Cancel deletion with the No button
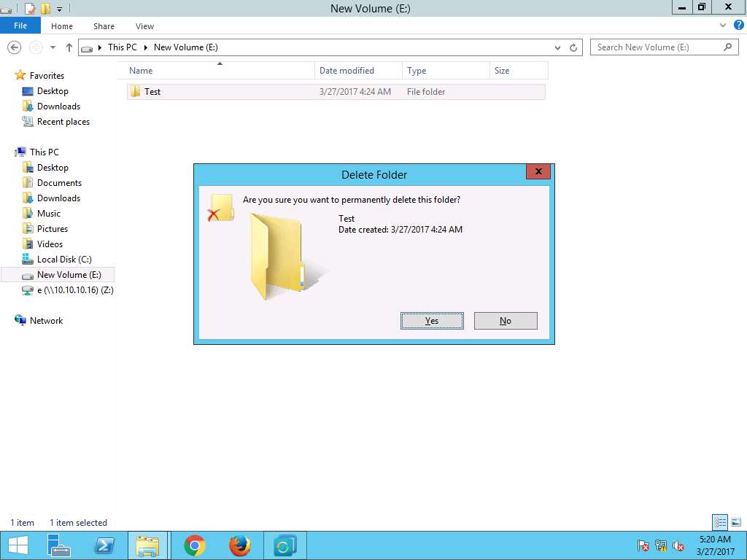Image resolution: width=747 pixels, height=560 pixels. click(x=506, y=321)
